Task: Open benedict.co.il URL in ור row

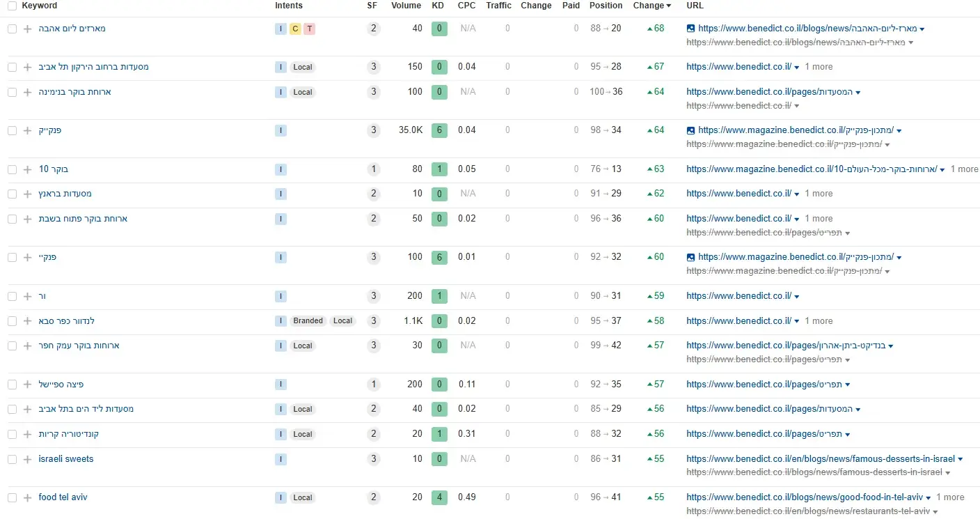Action: [738, 296]
